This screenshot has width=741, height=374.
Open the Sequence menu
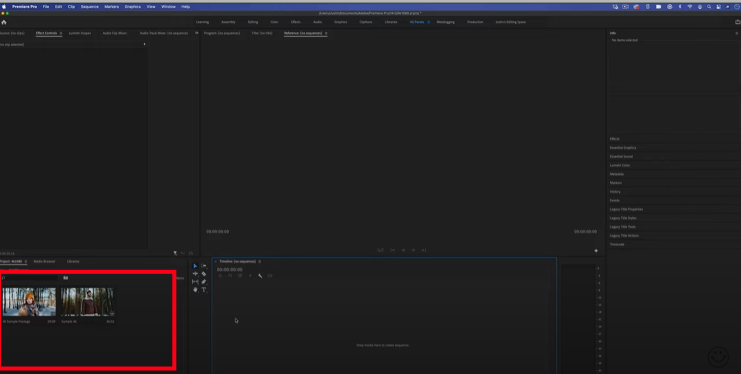click(x=90, y=7)
